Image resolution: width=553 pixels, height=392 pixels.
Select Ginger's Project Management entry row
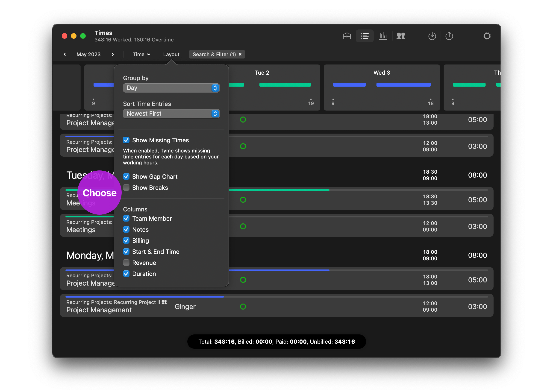tap(276, 306)
